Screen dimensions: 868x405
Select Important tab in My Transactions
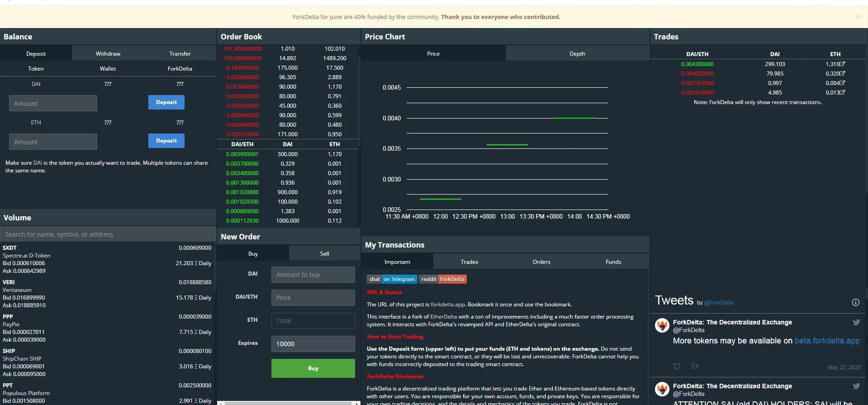pos(397,262)
